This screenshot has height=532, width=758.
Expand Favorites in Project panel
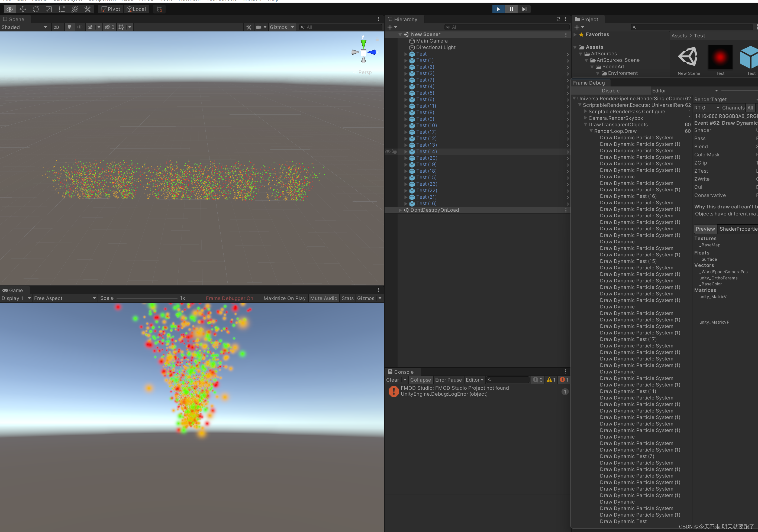[575, 34]
